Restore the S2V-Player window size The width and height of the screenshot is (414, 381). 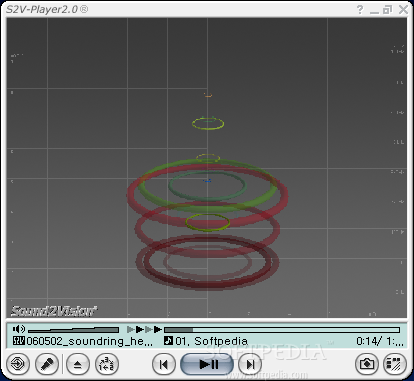(x=387, y=10)
